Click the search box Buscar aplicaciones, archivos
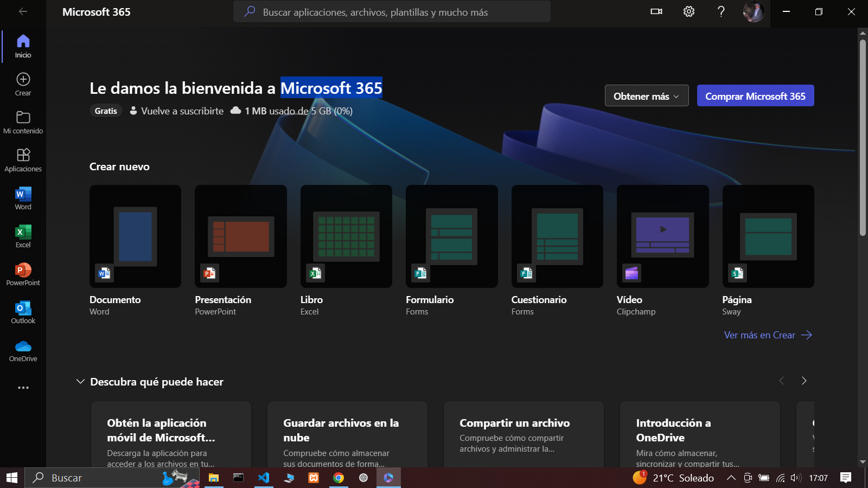Viewport: 868px width, 488px height. coord(392,11)
